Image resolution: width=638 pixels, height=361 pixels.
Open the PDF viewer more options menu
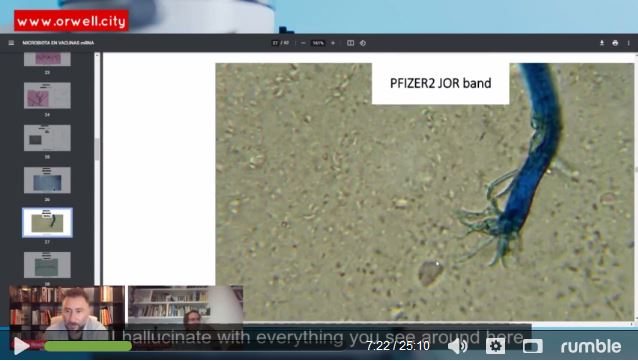(628, 43)
